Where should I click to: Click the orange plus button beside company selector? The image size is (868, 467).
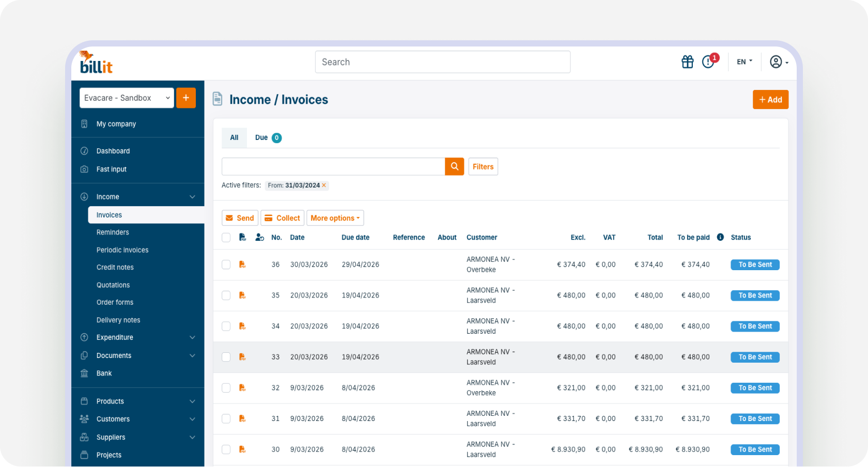[x=186, y=98]
